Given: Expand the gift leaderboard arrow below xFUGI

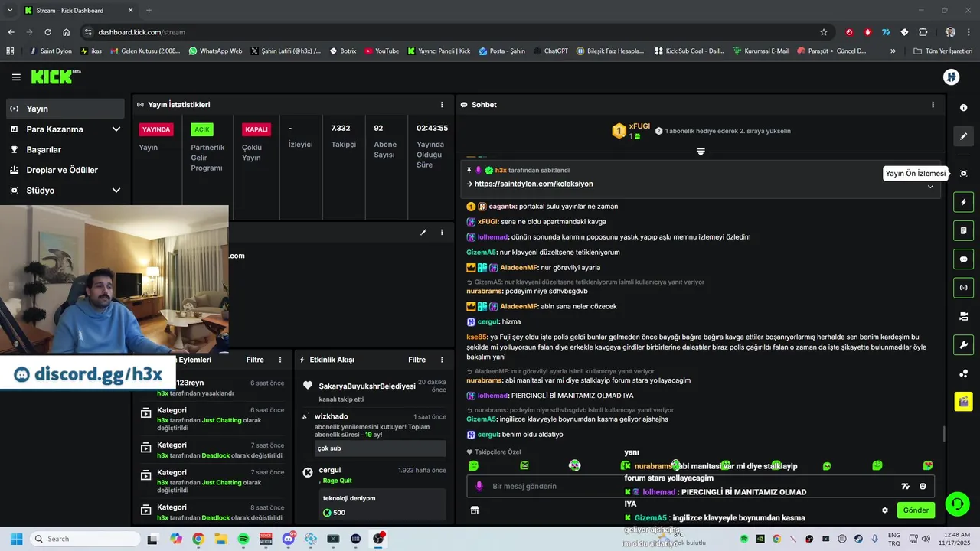Looking at the screenshot, I should (x=701, y=152).
